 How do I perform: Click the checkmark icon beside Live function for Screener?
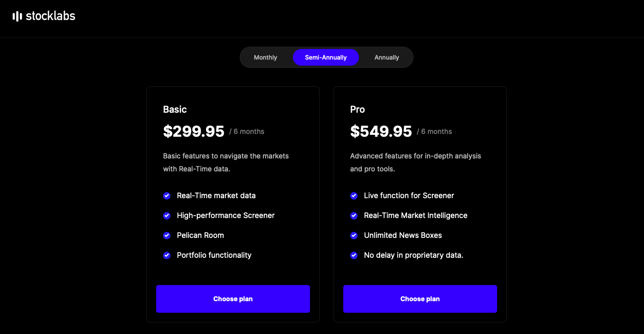pyautogui.click(x=354, y=196)
